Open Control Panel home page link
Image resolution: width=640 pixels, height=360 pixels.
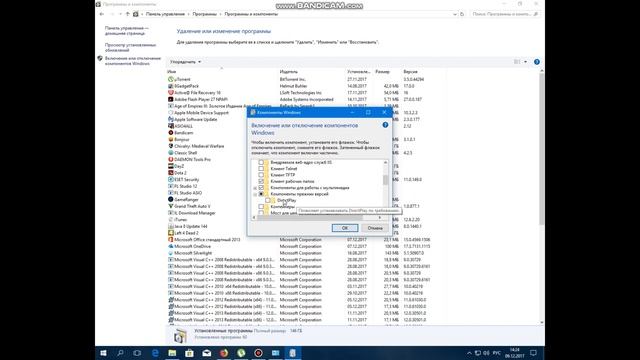tap(127, 31)
